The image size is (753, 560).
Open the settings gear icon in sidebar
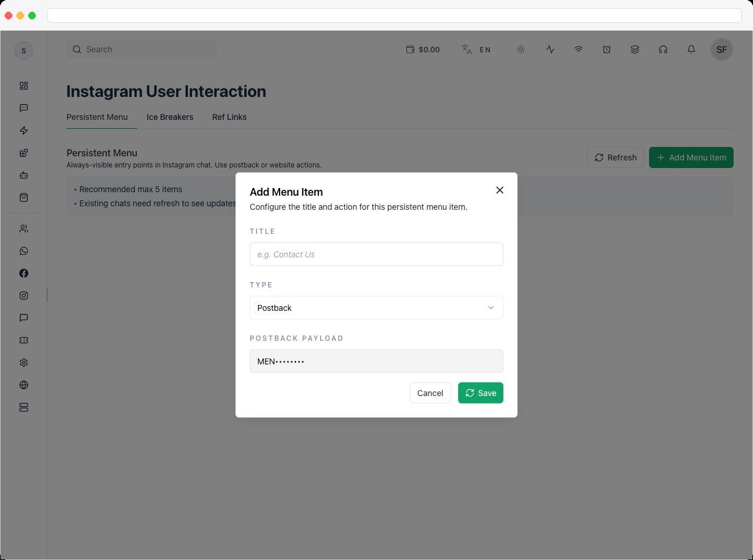(x=23, y=363)
